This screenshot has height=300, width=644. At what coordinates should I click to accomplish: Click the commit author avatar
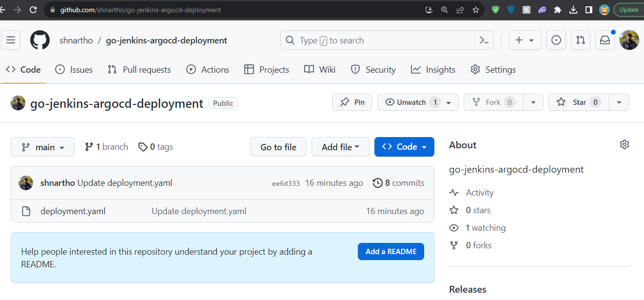[x=26, y=183]
